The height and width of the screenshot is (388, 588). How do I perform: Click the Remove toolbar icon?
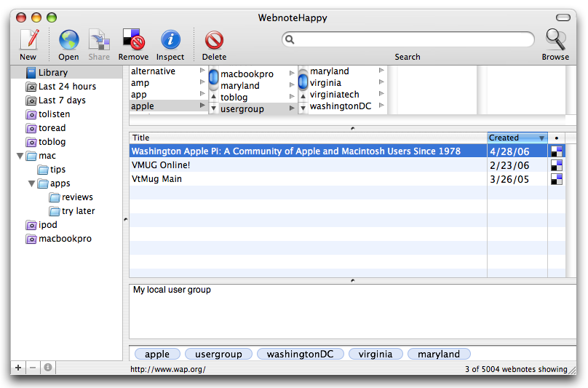pyautogui.click(x=133, y=40)
